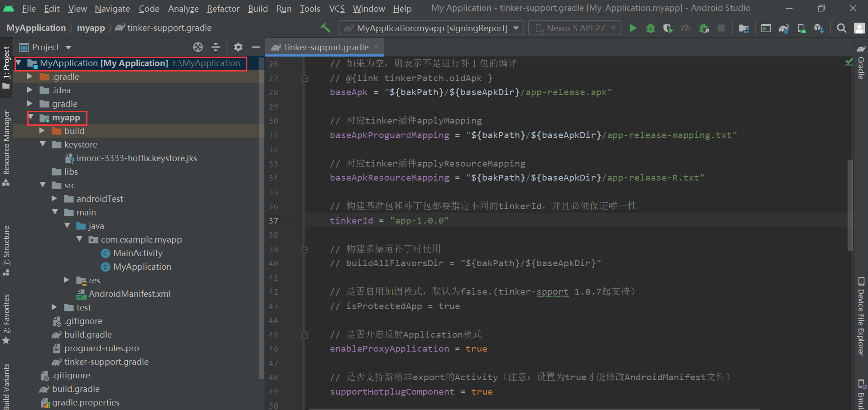Image resolution: width=868 pixels, height=410 pixels.
Task: Run with coverage shield icon
Action: pyautogui.click(x=668, y=28)
